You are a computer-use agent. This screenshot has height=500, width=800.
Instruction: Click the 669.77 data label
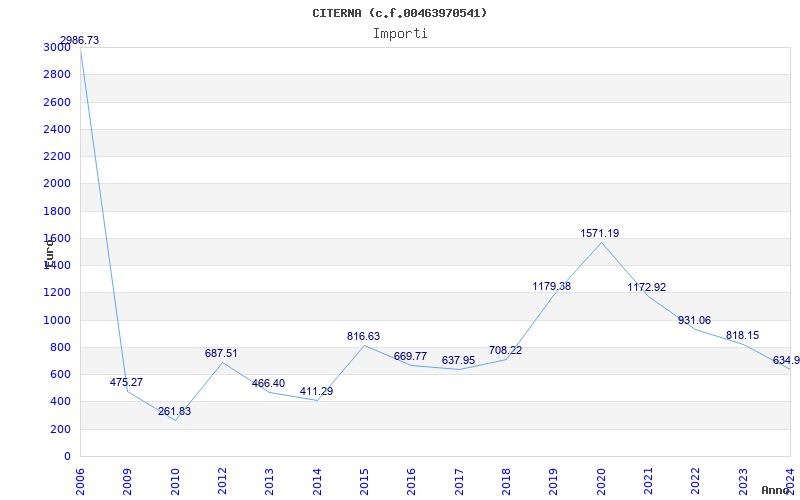pyautogui.click(x=410, y=356)
